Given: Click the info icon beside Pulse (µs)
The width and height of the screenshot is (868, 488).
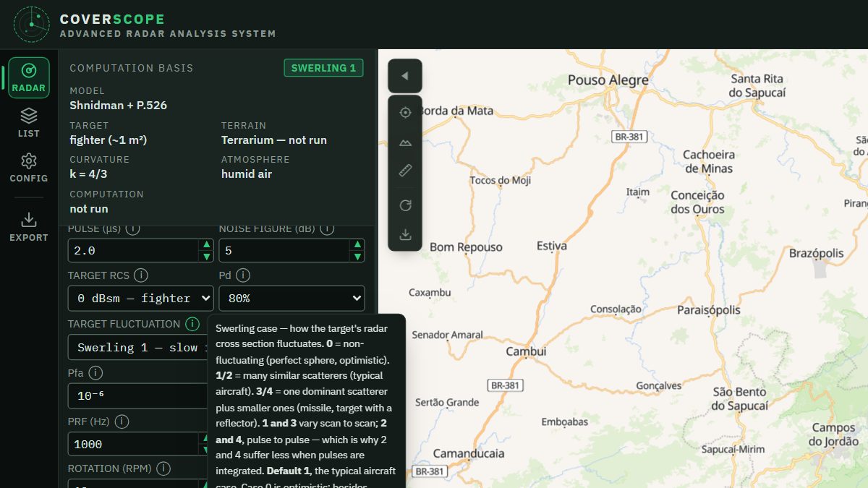Looking at the screenshot, I should pyautogui.click(x=132, y=228).
